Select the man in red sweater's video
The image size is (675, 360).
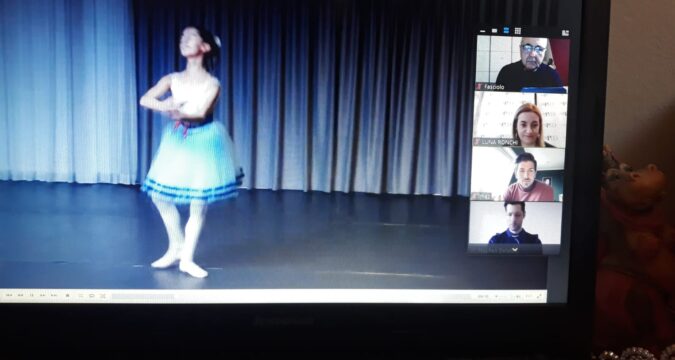point(517,174)
